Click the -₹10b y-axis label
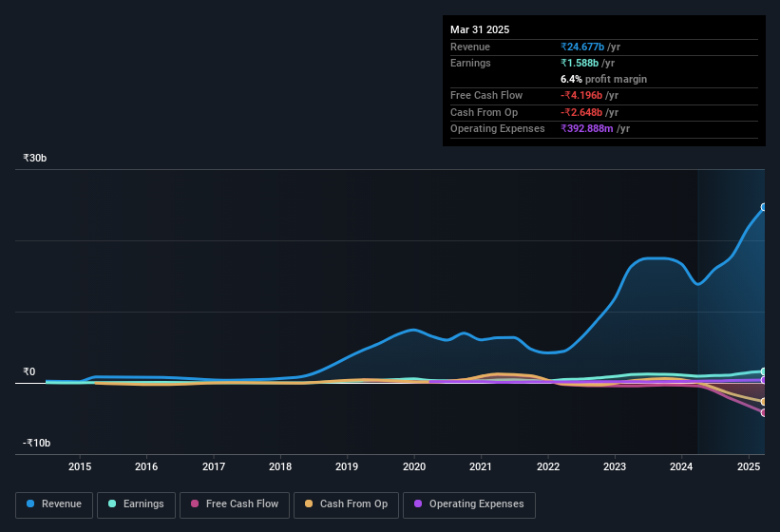 [36, 443]
